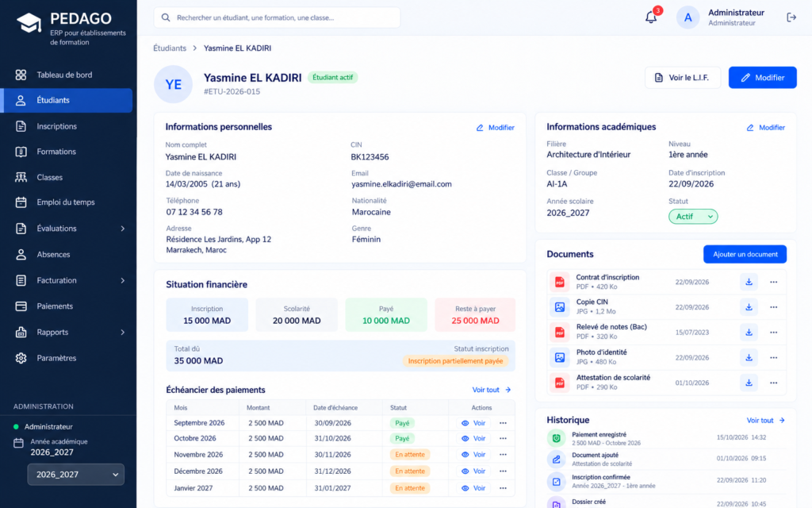Click the administrator avatar icon
Image resolution: width=812 pixels, height=508 pixels.
click(x=688, y=17)
